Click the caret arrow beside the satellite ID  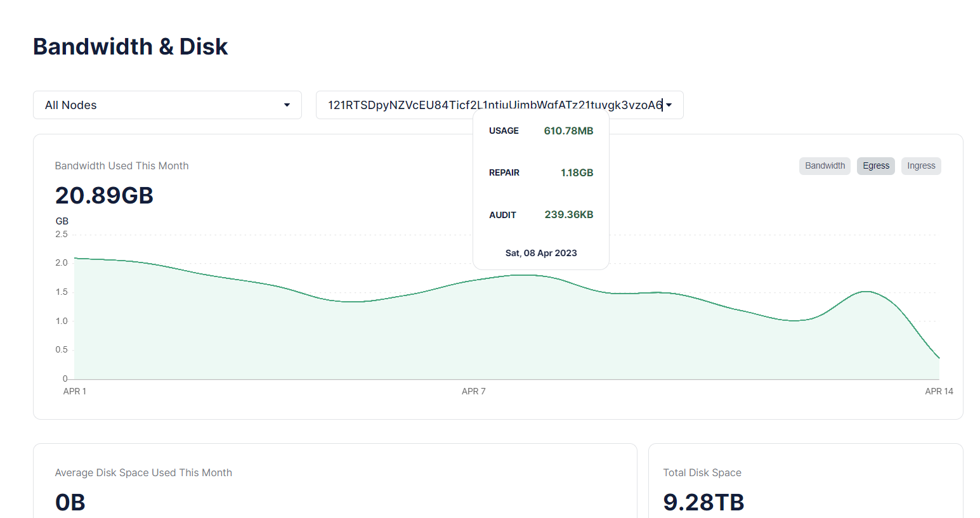[669, 105]
